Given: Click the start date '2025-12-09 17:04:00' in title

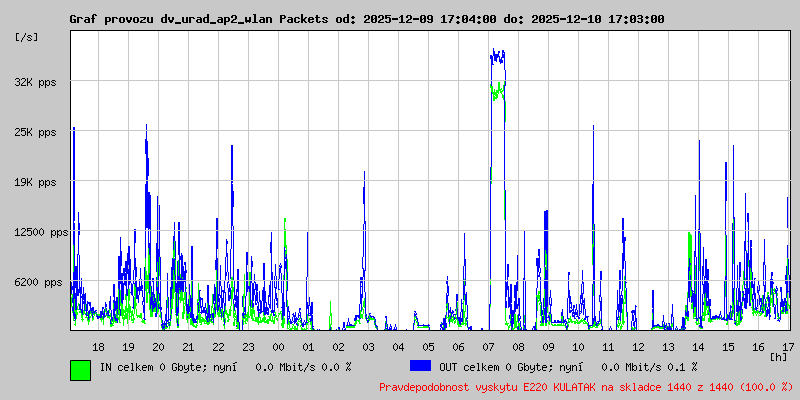Looking at the screenshot, I should pyautogui.click(x=430, y=19).
